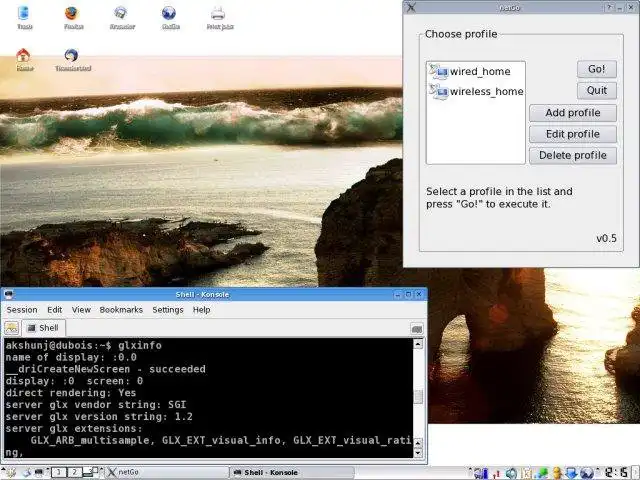
Task: Switch to the Shell tab in Konsole
Action: click(x=43, y=328)
